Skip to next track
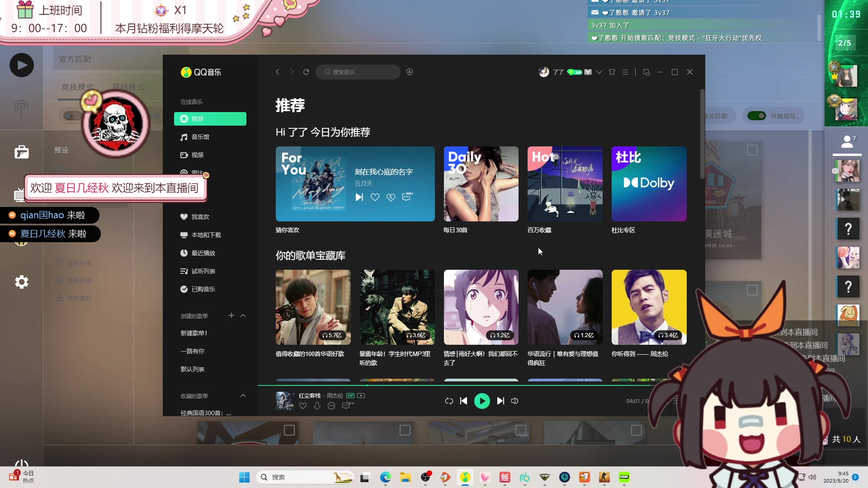 [500, 401]
